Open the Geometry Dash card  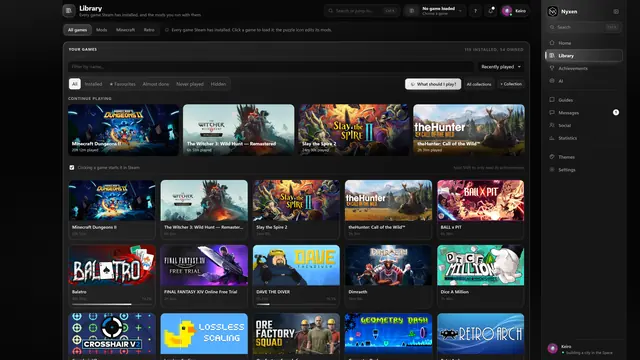point(388,336)
